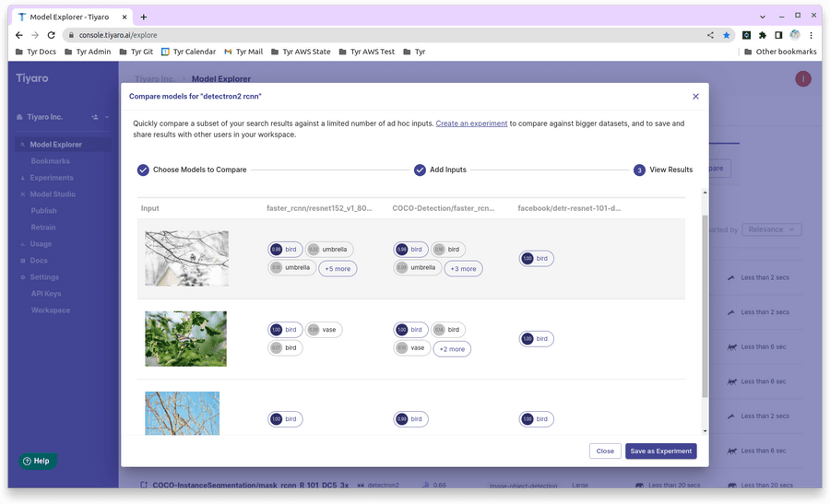Click the Close button in the dialog
This screenshot has width=830, height=504.
click(x=605, y=451)
